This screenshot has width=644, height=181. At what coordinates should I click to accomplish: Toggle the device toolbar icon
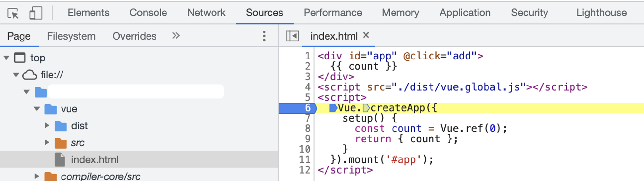[36, 13]
